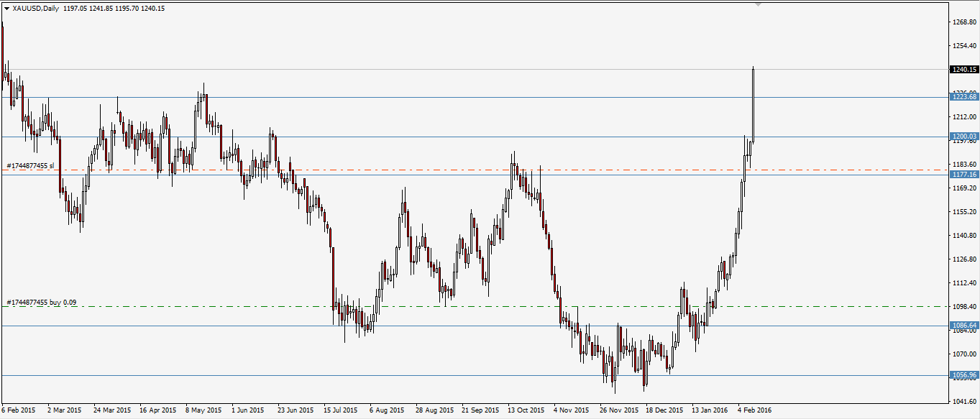Click the 1268.80 price scale label
The width and height of the screenshot is (980, 419).
(964, 22)
